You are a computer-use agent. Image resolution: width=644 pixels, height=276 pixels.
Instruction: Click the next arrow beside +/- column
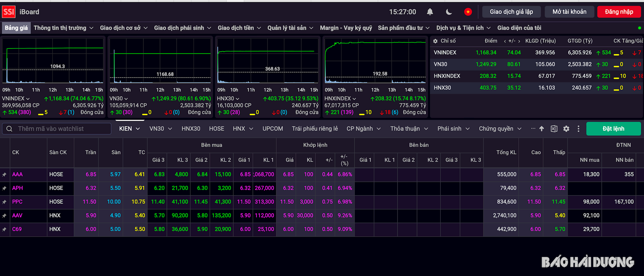click(x=519, y=41)
